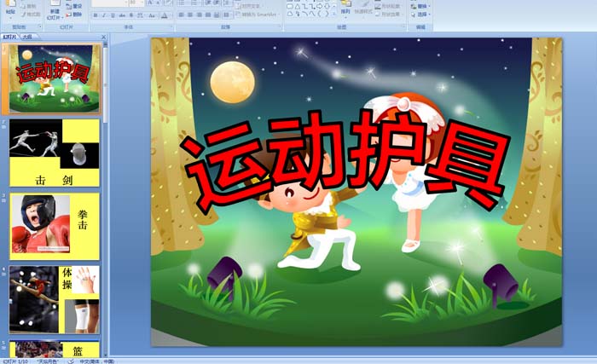Select the right arrow shape

(x=320, y=7)
